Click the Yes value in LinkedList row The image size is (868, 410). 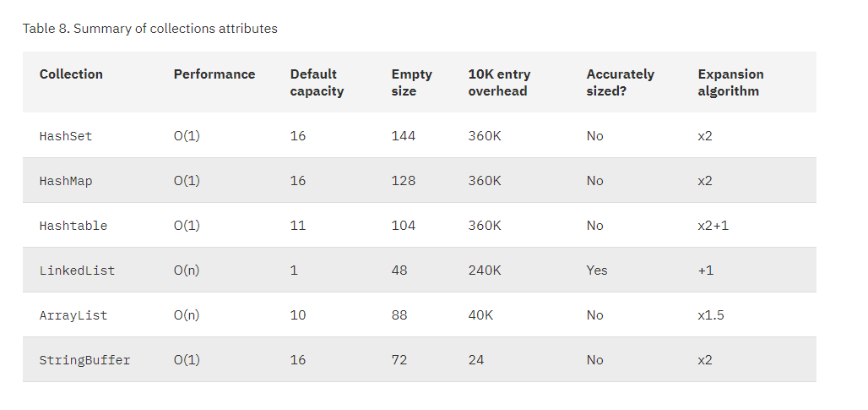click(x=597, y=271)
